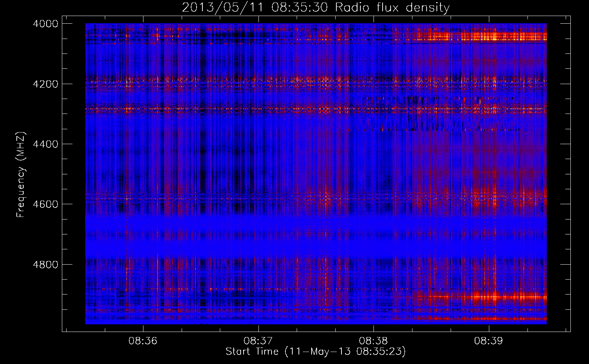Click the 'Frequency (MHZ)' axis title

tap(21, 175)
